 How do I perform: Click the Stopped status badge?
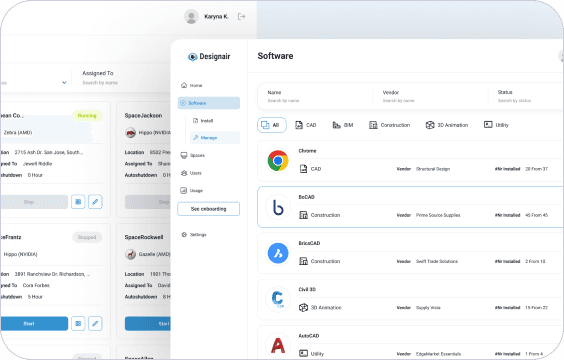[x=87, y=237]
